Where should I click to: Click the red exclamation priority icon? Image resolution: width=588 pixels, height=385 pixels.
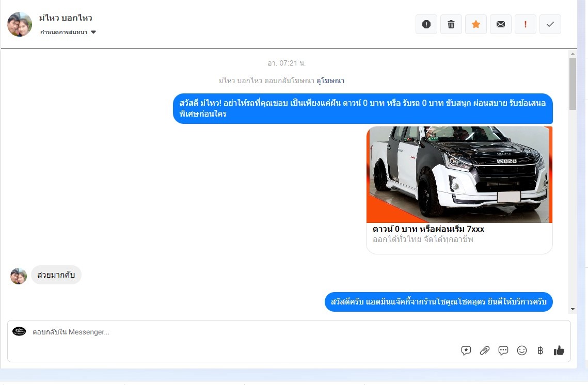click(526, 24)
